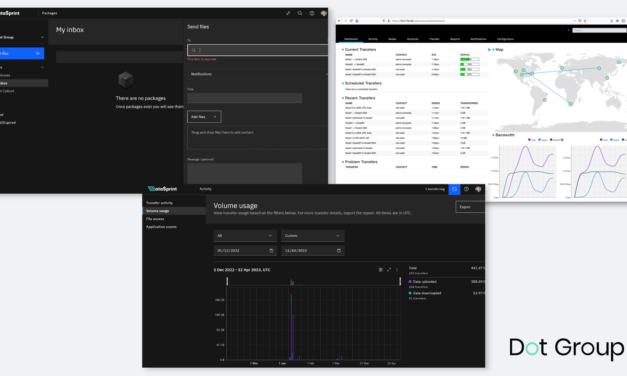Screen dimensions: 627x376
Task: Click the blue Send files button
Action: click(x=21, y=53)
